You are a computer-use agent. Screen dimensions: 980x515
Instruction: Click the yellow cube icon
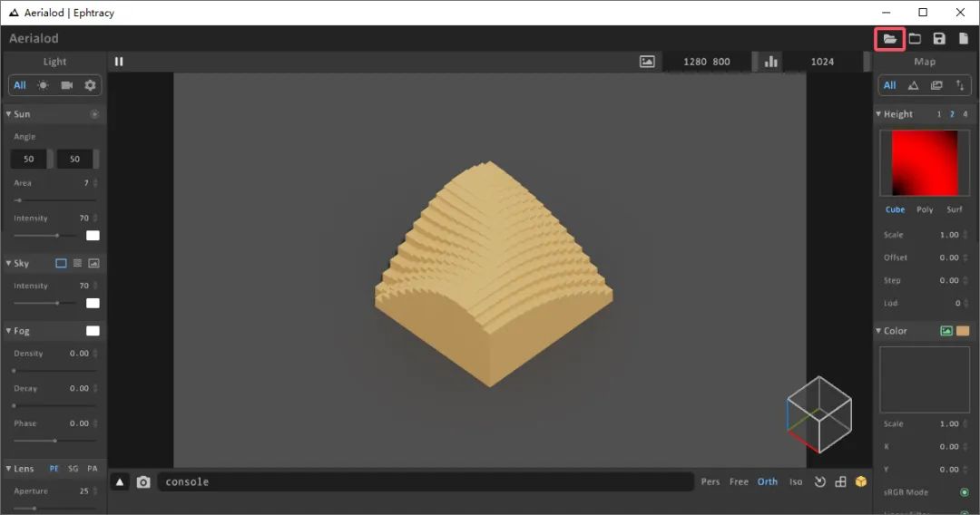click(861, 482)
